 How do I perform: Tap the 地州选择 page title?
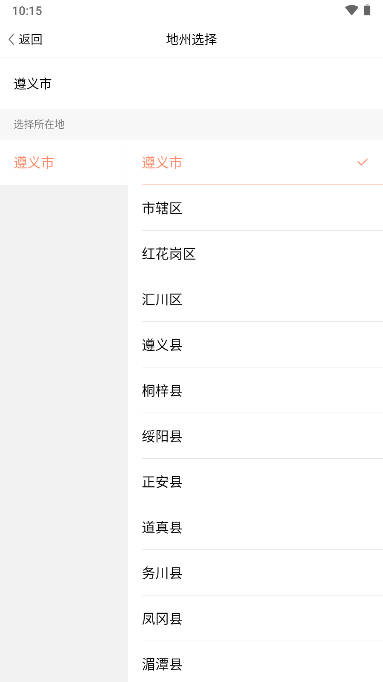click(191, 40)
